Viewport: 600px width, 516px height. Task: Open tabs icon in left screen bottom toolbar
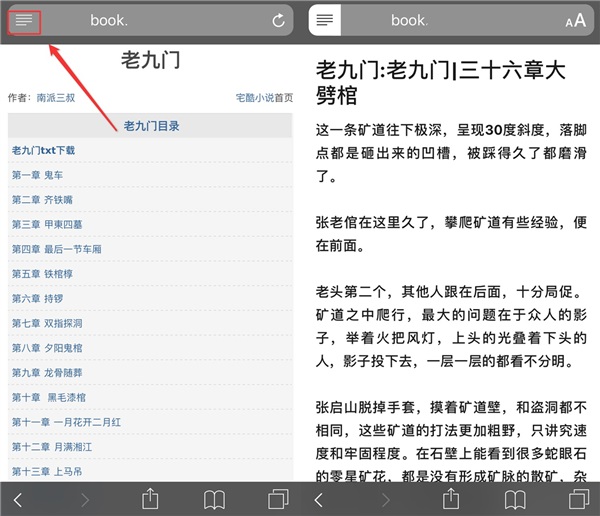tap(278, 499)
